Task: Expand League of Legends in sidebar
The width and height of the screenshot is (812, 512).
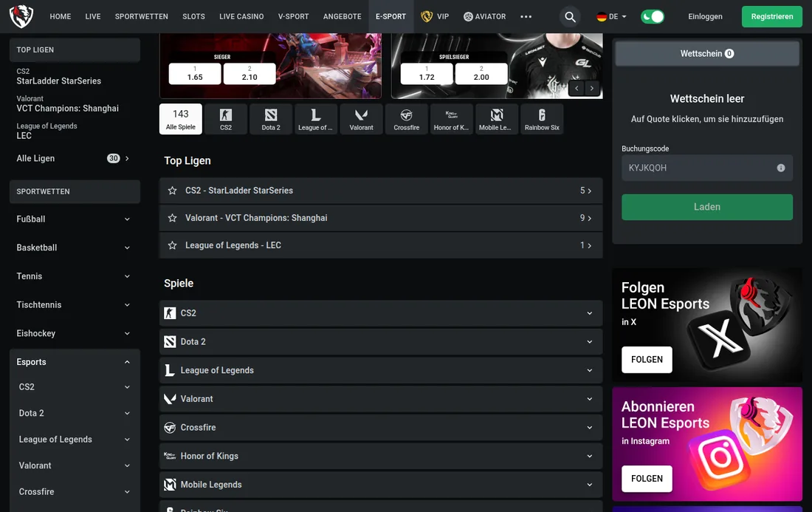Action: (x=75, y=440)
